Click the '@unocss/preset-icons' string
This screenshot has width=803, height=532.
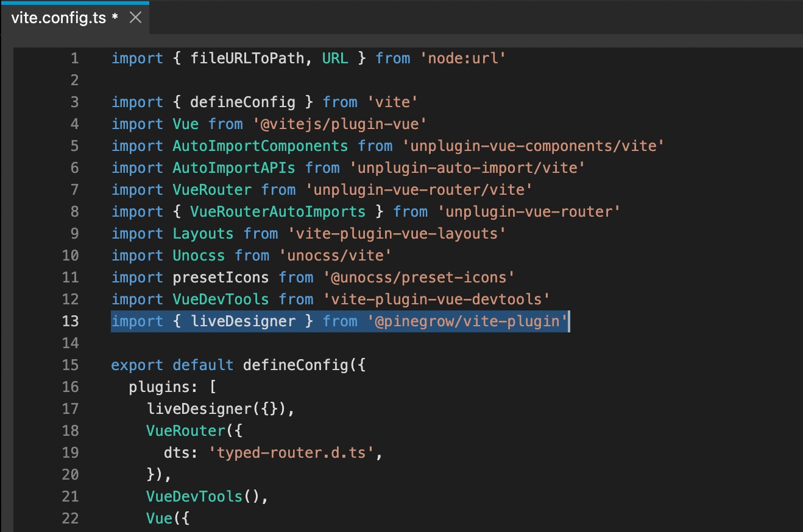tap(419, 278)
